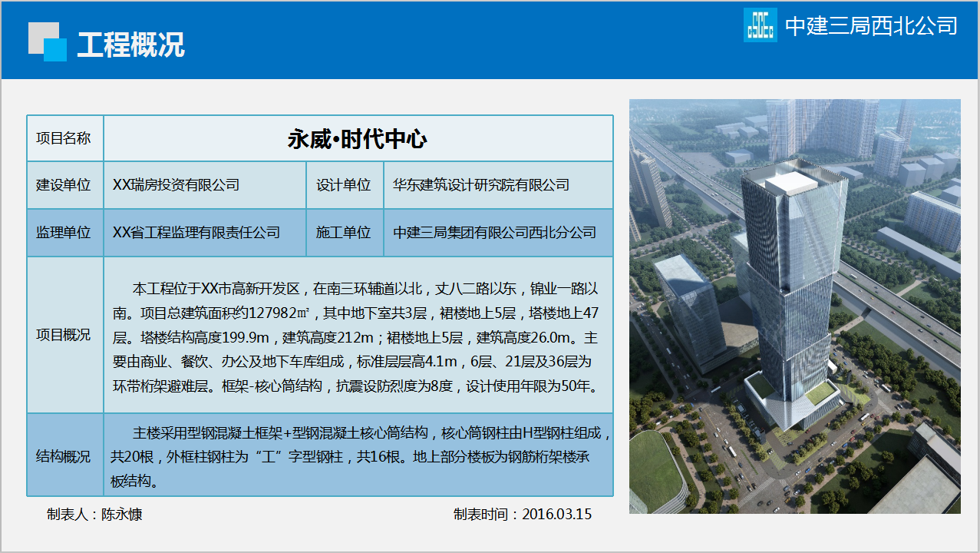Select the 建设单位 label cell

pos(65,185)
